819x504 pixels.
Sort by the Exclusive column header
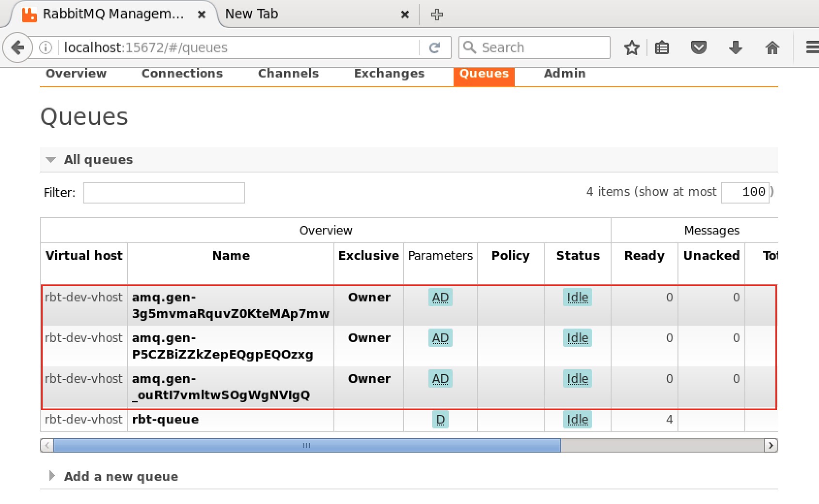pyautogui.click(x=369, y=255)
